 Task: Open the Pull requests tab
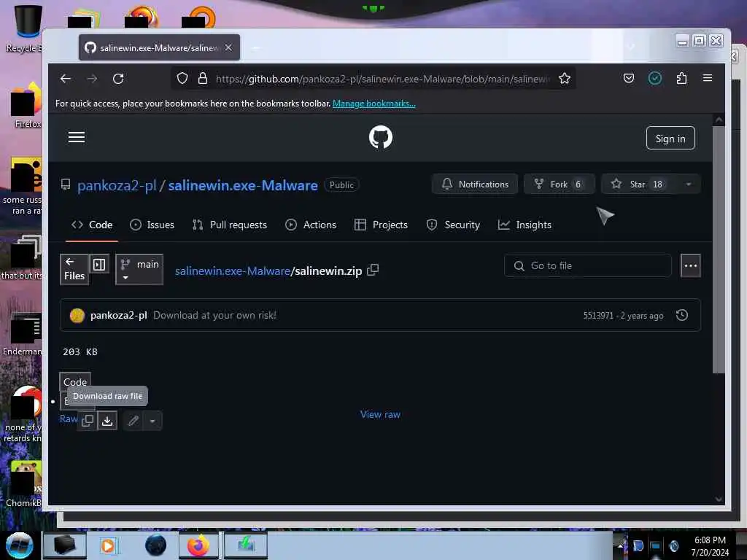(x=230, y=225)
